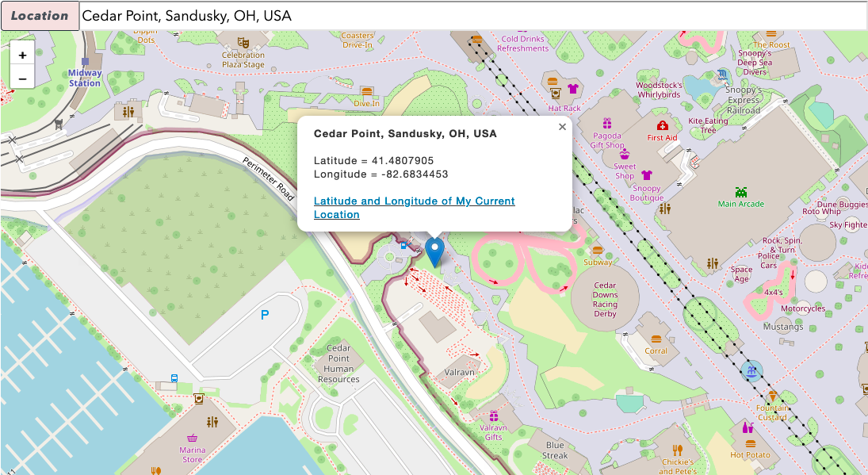Click the Main Arcade game icon
Viewport: 868px width, 475px height.
pos(740,192)
